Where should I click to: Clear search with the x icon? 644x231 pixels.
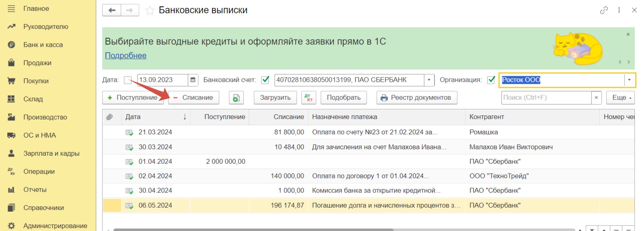[x=596, y=98]
